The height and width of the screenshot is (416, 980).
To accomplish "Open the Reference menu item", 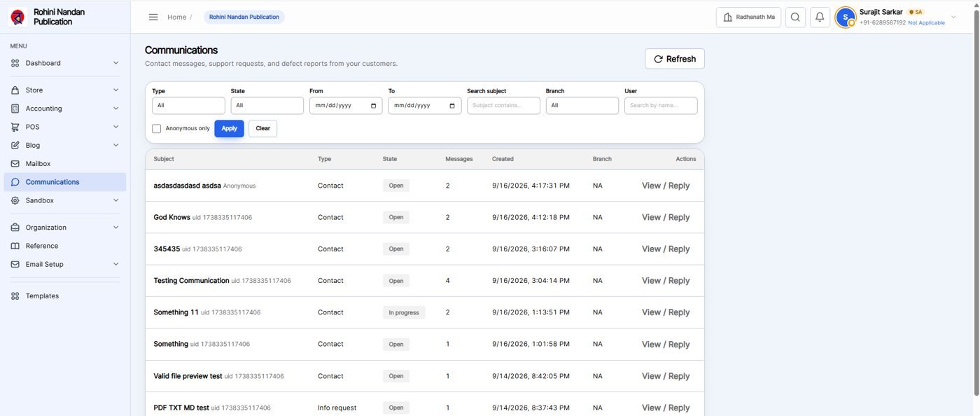I will click(65, 246).
